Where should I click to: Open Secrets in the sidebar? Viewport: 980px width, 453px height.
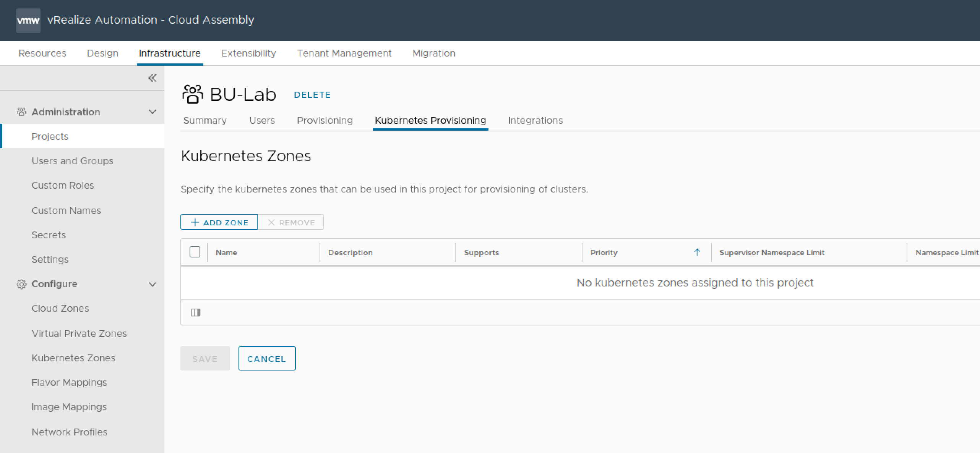[x=49, y=235]
